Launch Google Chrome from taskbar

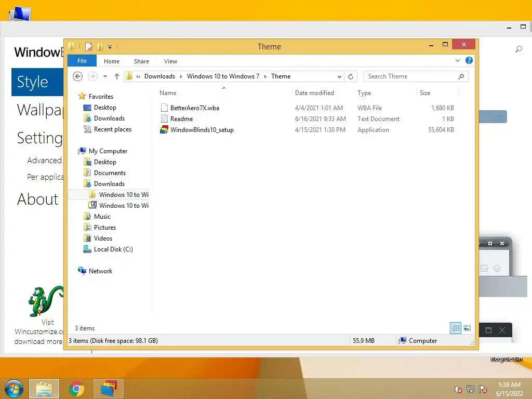point(76,389)
